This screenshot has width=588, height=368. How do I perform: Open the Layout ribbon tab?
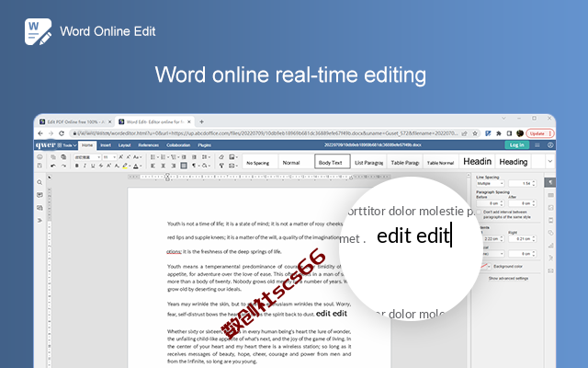click(125, 145)
